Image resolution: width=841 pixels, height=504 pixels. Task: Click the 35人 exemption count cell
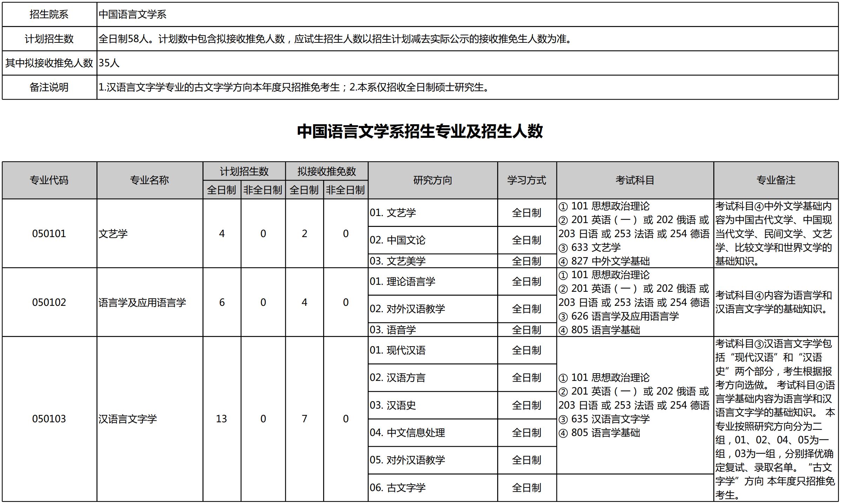coord(109,63)
